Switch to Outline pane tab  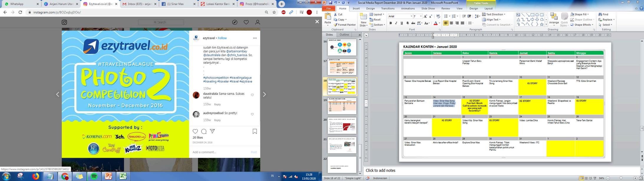point(344,35)
